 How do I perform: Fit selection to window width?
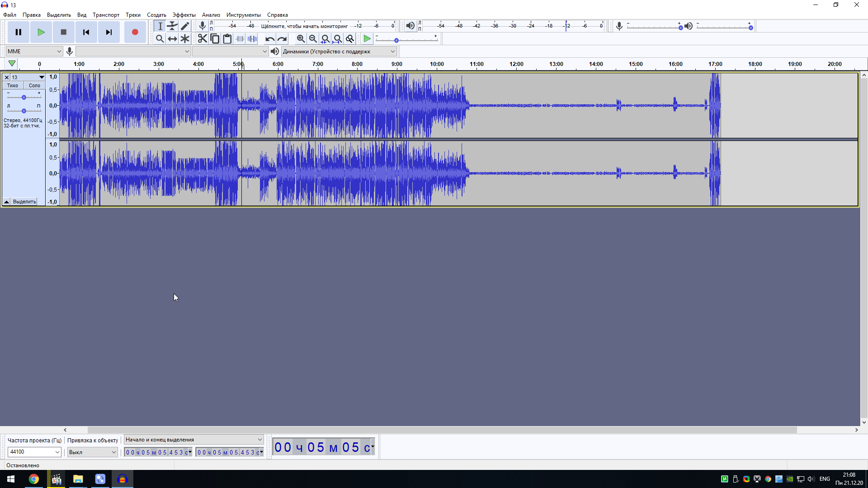point(325,39)
